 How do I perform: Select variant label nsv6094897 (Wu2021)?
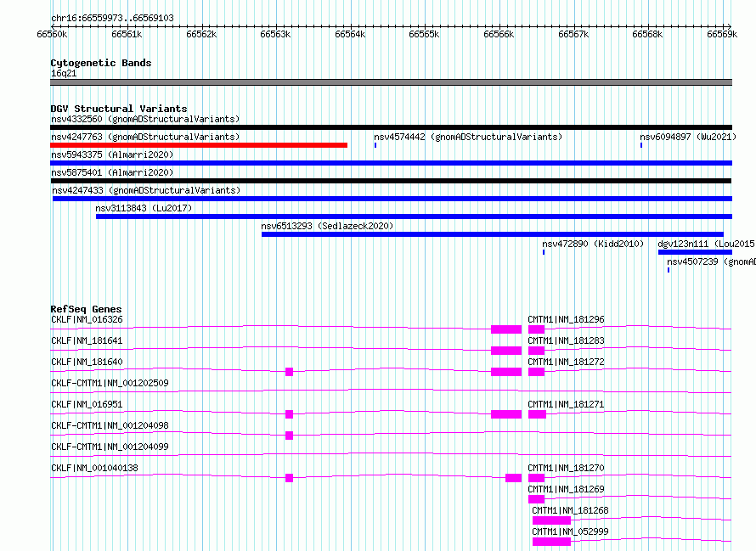point(688,137)
